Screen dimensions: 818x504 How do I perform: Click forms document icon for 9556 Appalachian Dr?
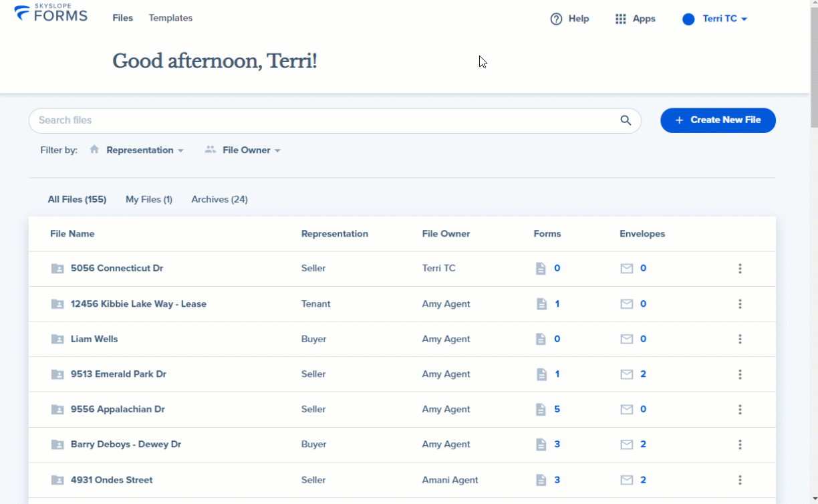point(541,409)
